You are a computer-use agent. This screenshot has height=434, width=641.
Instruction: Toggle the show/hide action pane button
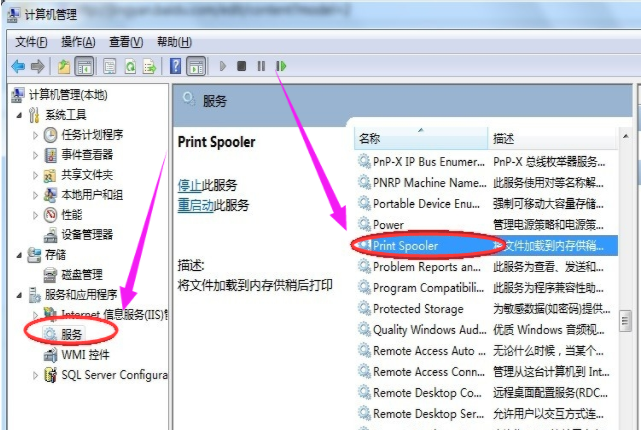(197, 66)
